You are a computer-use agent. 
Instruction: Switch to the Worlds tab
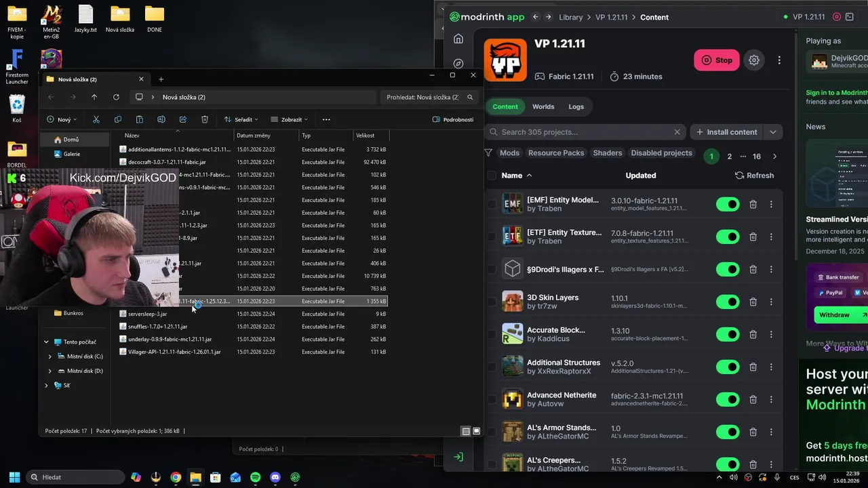[543, 106]
